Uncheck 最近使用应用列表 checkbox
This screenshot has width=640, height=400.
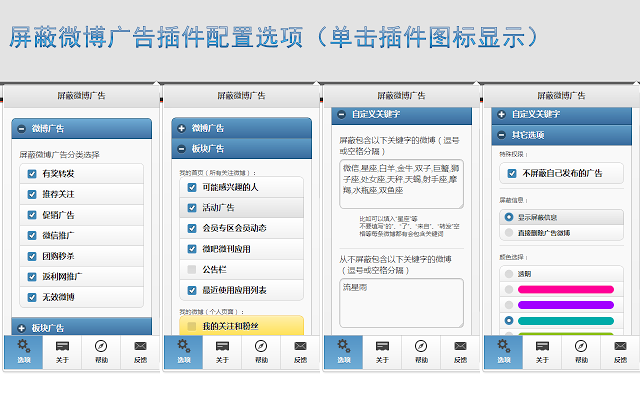tap(192, 290)
